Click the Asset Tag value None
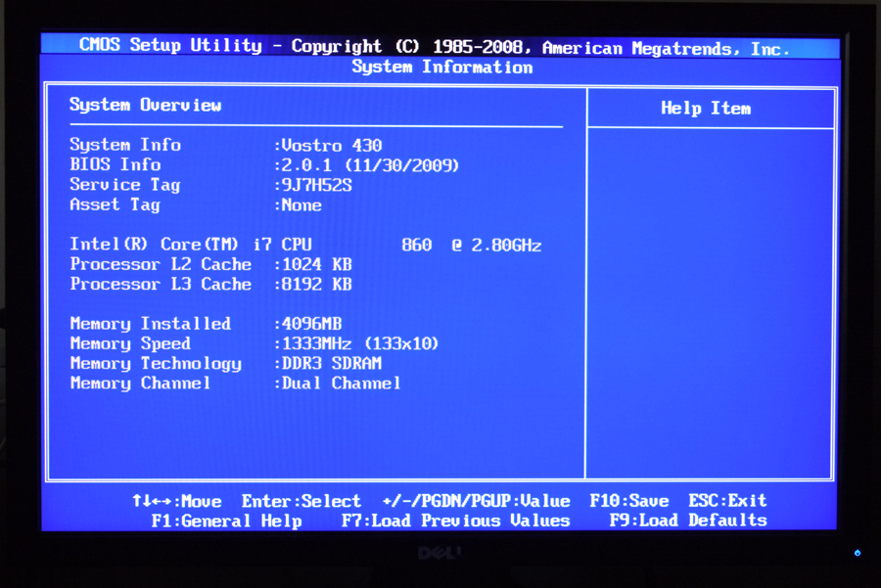The height and width of the screenshot is (588, 881). coord(301,205)
